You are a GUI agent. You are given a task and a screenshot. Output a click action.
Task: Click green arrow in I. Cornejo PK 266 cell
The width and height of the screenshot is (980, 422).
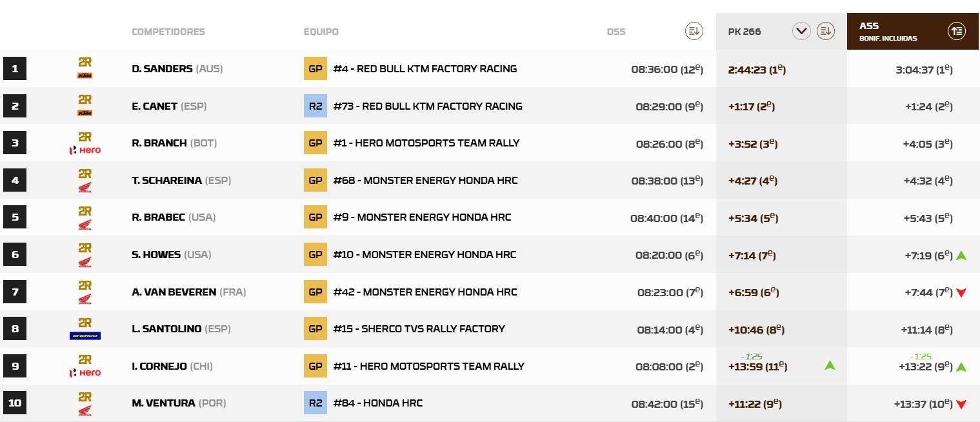(x=830, y=366)
